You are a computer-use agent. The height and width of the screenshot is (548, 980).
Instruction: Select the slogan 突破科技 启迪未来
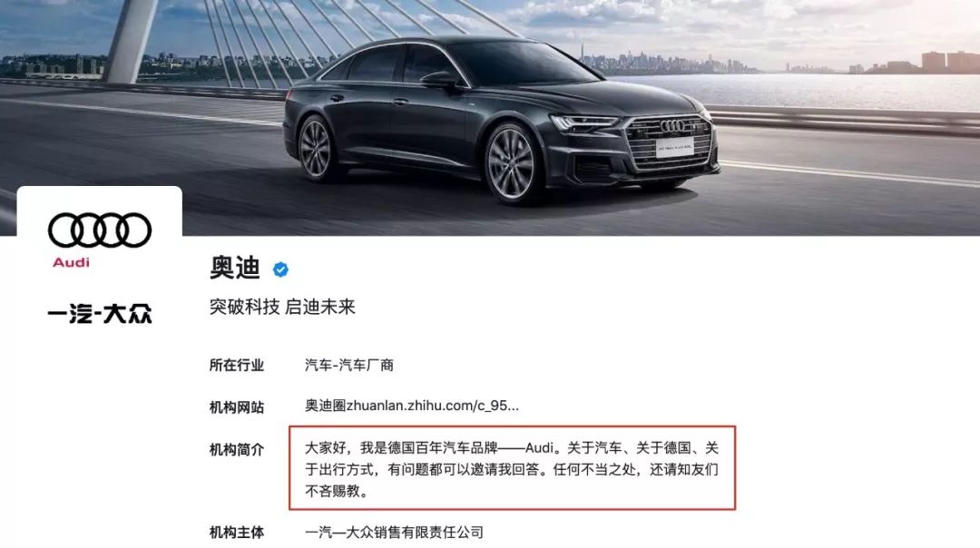click(x=282, y=307)
